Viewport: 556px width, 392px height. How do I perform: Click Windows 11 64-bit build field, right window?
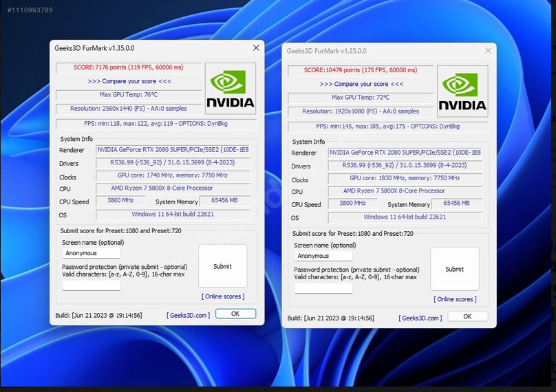(x=405, y=217)
